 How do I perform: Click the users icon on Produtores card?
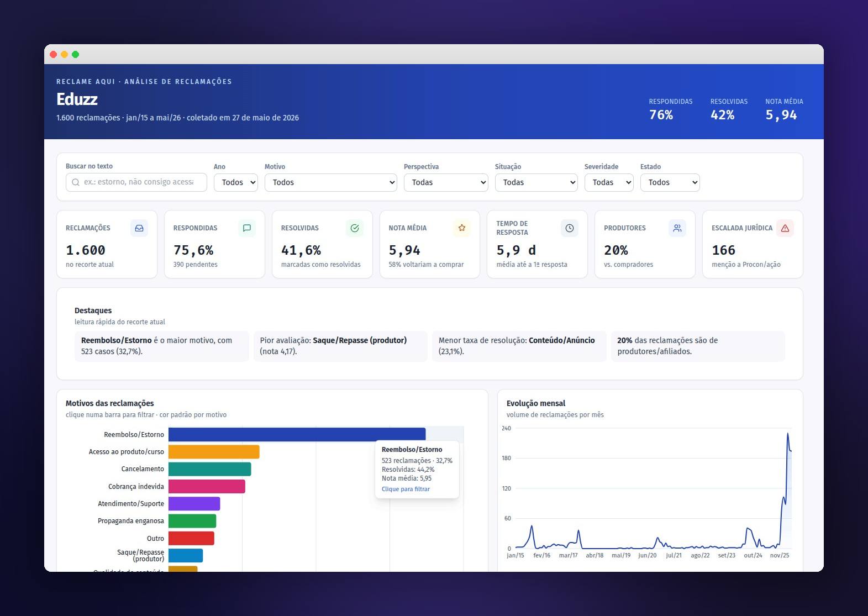click(677, 228)
